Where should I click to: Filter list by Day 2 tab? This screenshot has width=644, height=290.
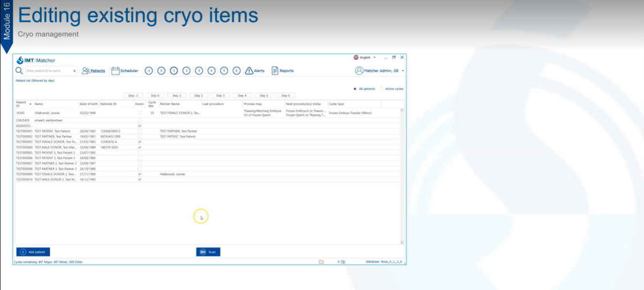(199, 95)
